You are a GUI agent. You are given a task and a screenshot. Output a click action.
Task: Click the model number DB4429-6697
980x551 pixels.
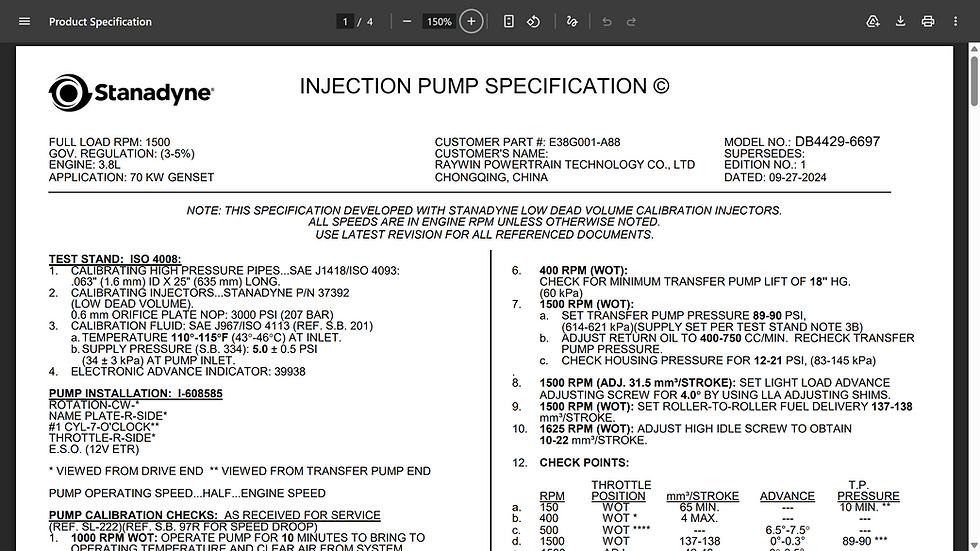pos(837,142)
